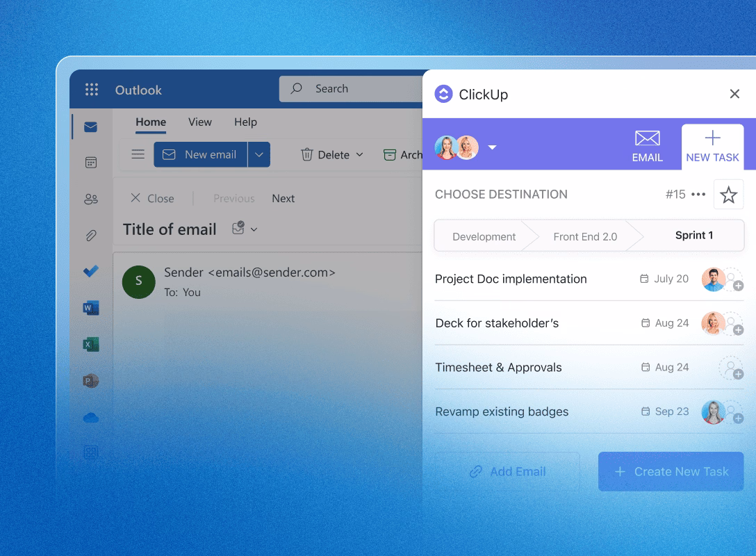
Task: Click the Add Email button
Action: click(x=507, y=472)
